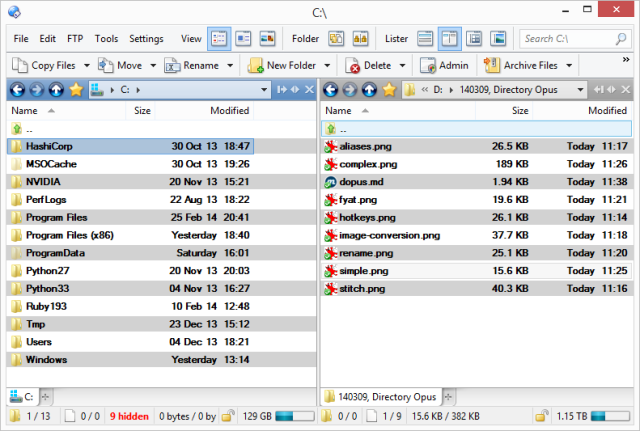The width and height of the screenshot is (640, 431).
Task: Open Rename dropdown arrow
Action: pyautogui.click(x=230, y=66)
